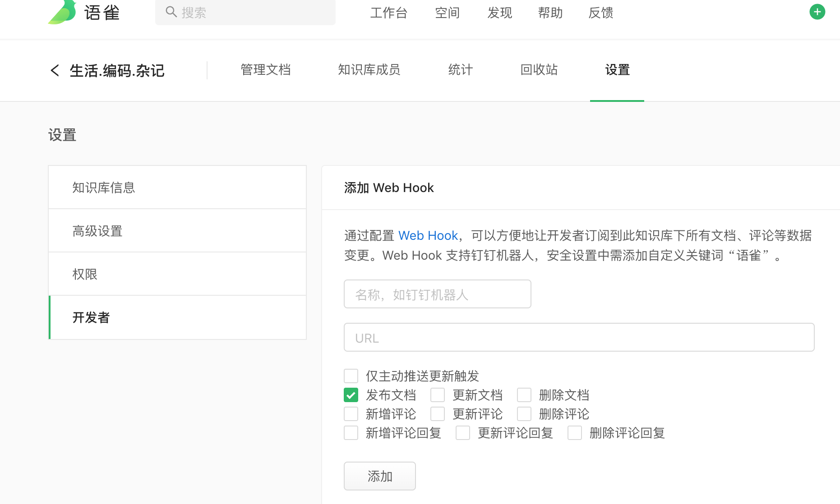Click the 添加 button to add webhook
840x504 pixels.
(379, 476)
